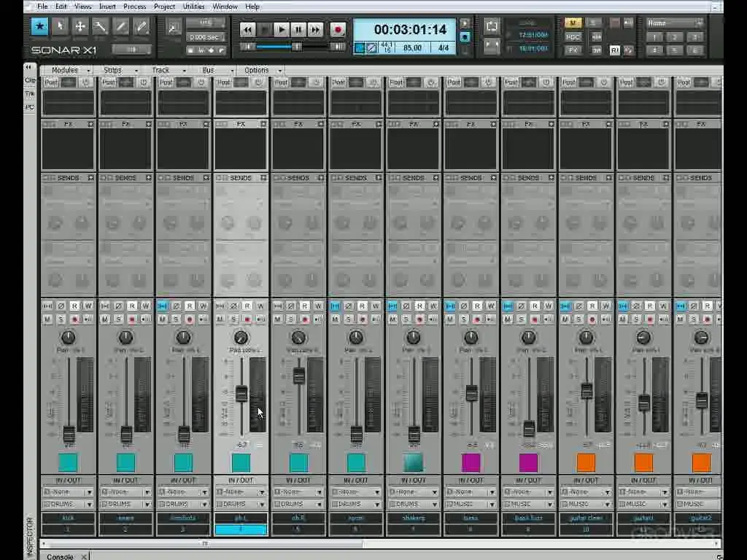This screenshot has height=560, width=747.
Task: Open bass strip MUSIC output dropdown
Action: click(x=471, y=504)
